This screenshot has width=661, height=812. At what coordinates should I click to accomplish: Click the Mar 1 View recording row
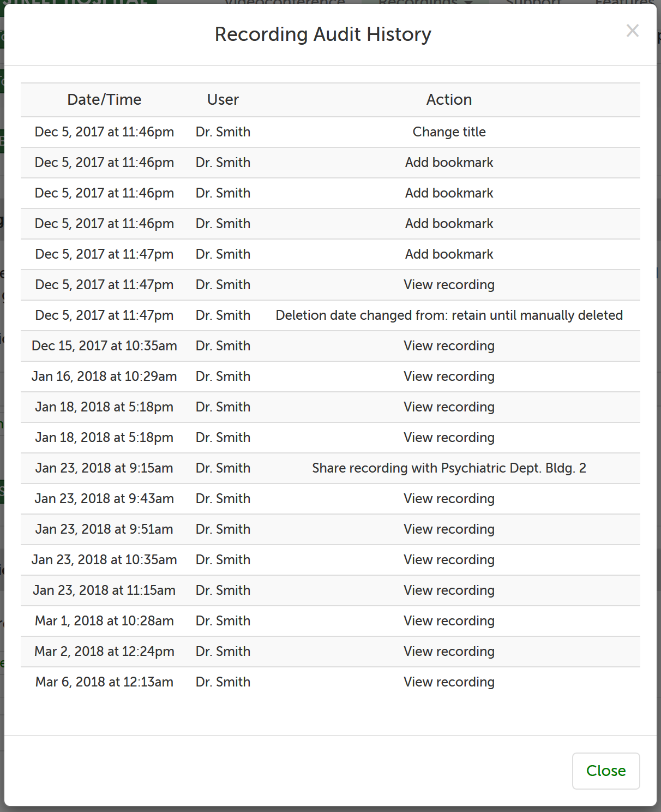coord(449,620)
